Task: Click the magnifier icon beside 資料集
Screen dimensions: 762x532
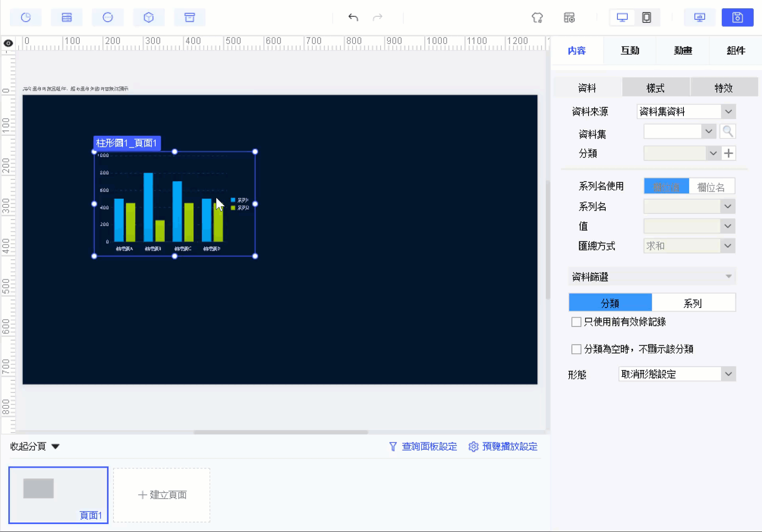Action: pyautogui.click(x=727, y=131)
